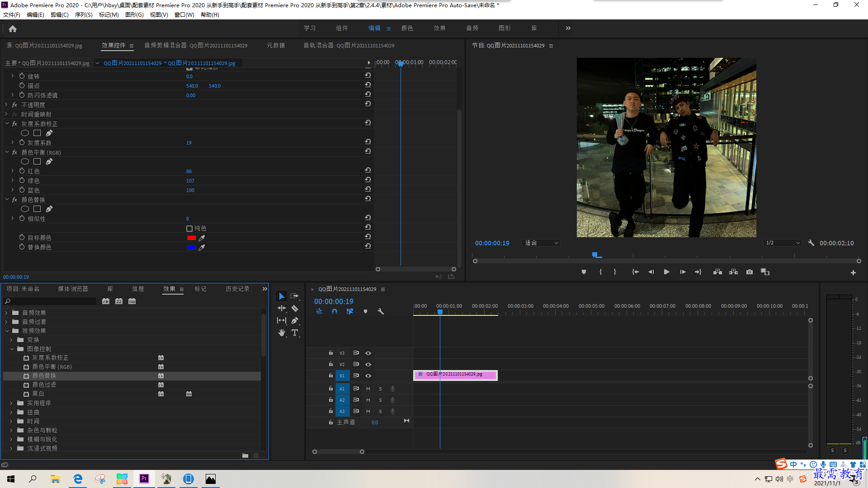
Task: Select the 颜色过滤 effect item
Action: 44,385
